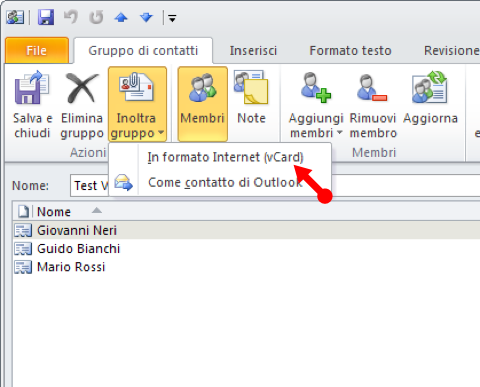Image resolution: width=480 pixels, height=387 pixels.
Task: Expand the Inoltra gruppo dropdown
Action: click(137, 105)
